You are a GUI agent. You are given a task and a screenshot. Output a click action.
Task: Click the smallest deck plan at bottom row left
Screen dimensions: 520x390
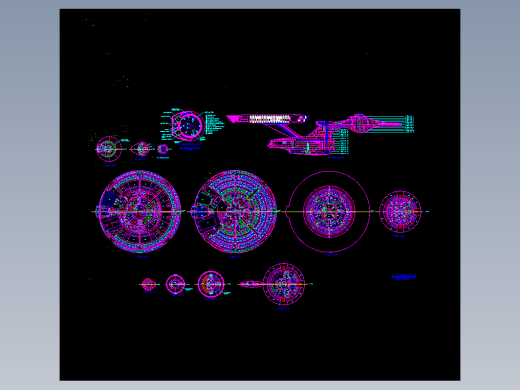pyautogui.click(x=148, y=284)
